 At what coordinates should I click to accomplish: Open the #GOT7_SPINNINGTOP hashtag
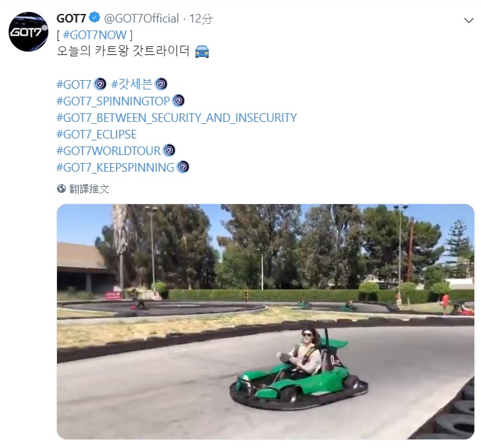[113, 101]
